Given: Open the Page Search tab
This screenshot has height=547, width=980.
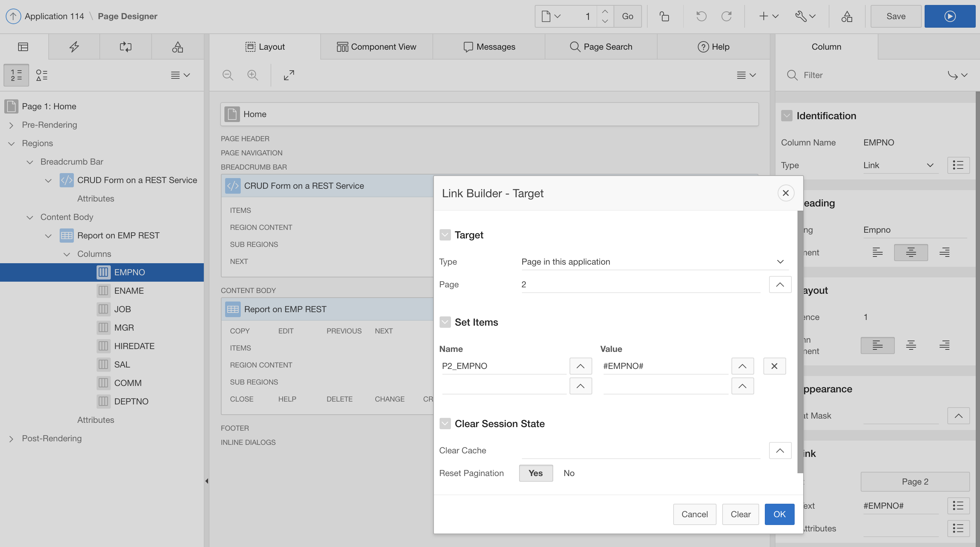Looking at the screenshot, I should point(601,47).
